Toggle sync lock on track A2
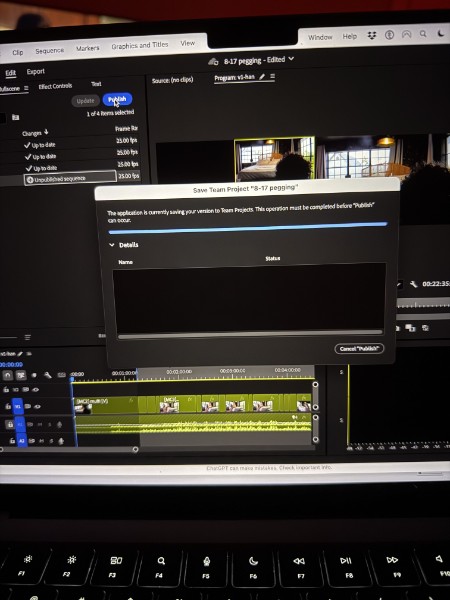 tap(33, 441)
